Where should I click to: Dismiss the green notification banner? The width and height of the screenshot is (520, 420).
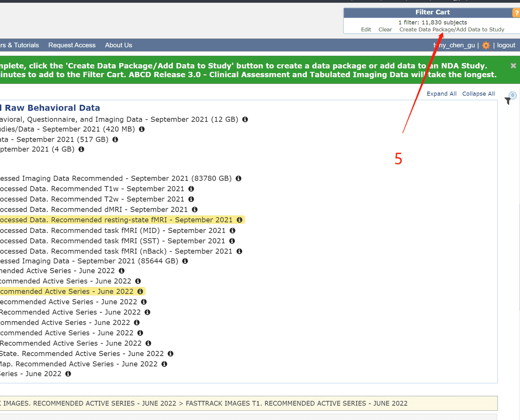[513, 66]
